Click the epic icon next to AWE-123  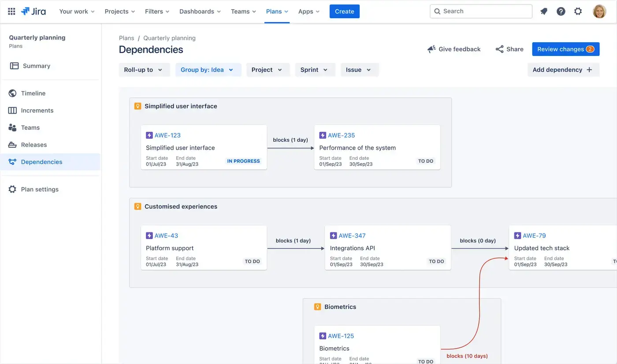point(149,136)
